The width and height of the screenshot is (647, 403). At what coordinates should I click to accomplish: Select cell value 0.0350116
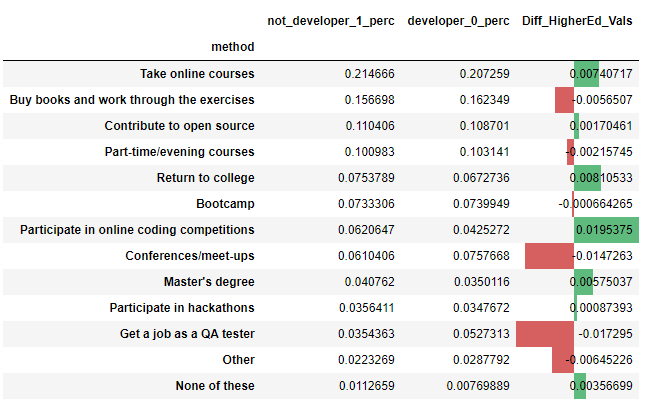[482, 281]
